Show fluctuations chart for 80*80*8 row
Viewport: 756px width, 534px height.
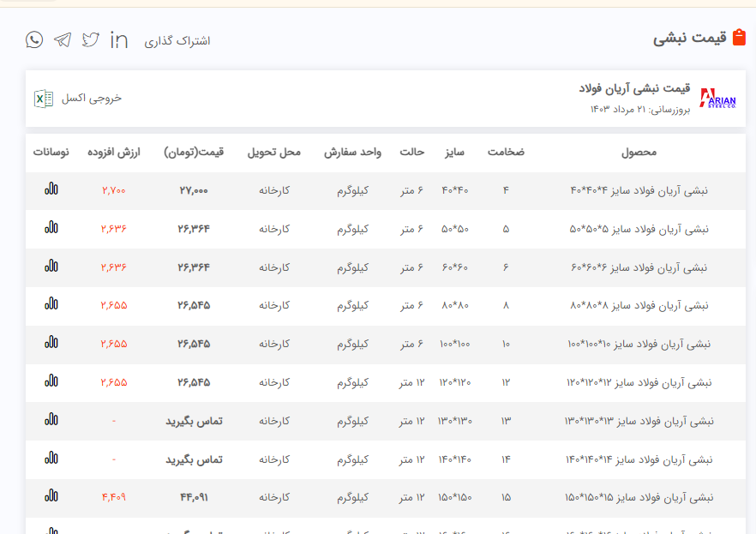[x=51, y=304]
